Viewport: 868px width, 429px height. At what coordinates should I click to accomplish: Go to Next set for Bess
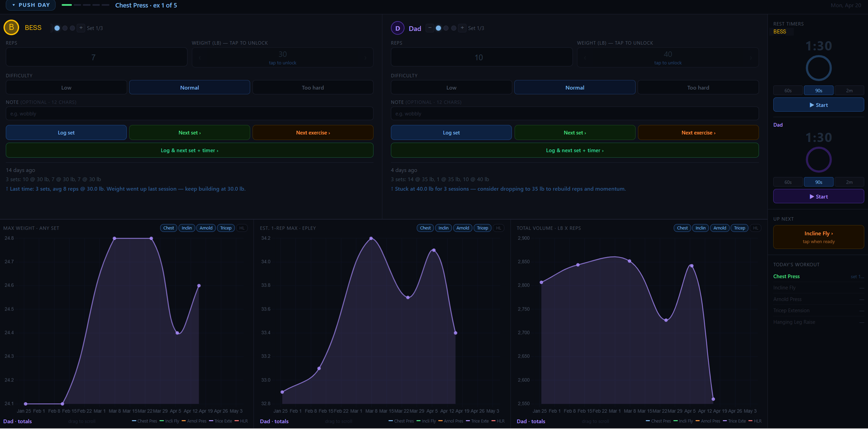pos(190,133)
